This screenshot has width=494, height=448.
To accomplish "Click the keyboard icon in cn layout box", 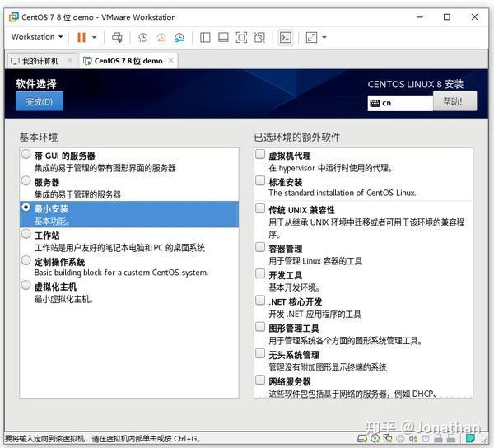I will click(x=375, y=103).
